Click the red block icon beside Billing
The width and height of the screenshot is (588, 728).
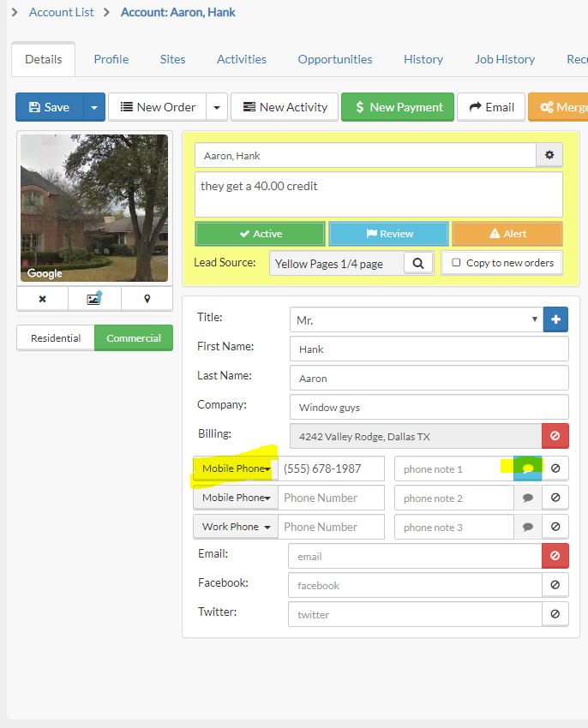pos(555,436)
